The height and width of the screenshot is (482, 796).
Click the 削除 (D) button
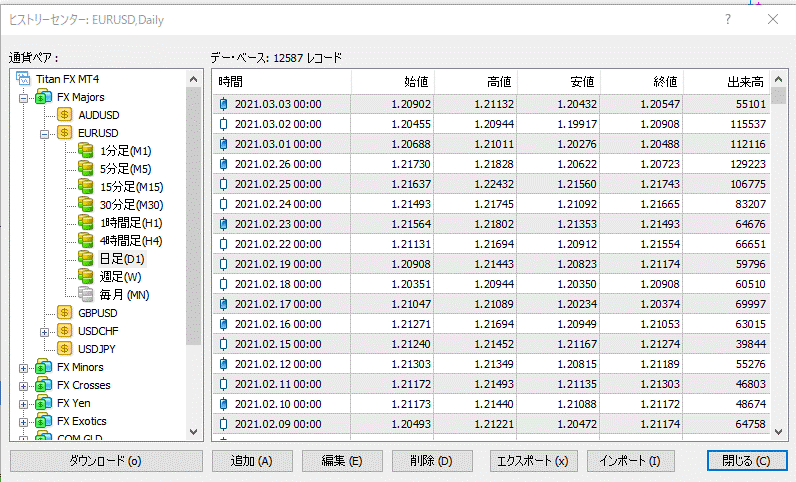tap(432, 461)
